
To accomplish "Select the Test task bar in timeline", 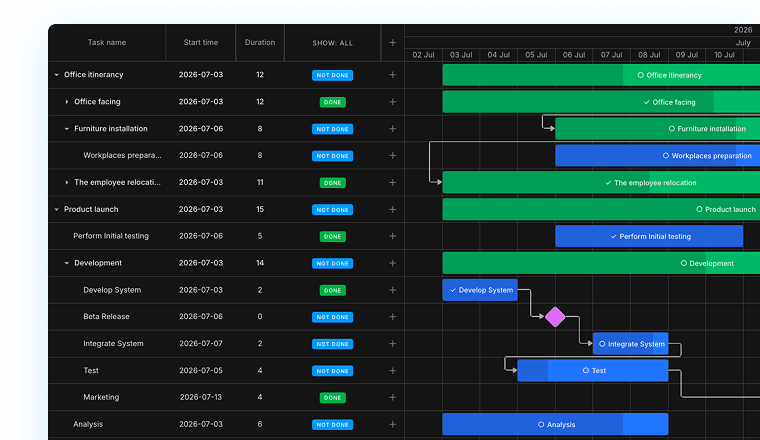I will 593,371.
